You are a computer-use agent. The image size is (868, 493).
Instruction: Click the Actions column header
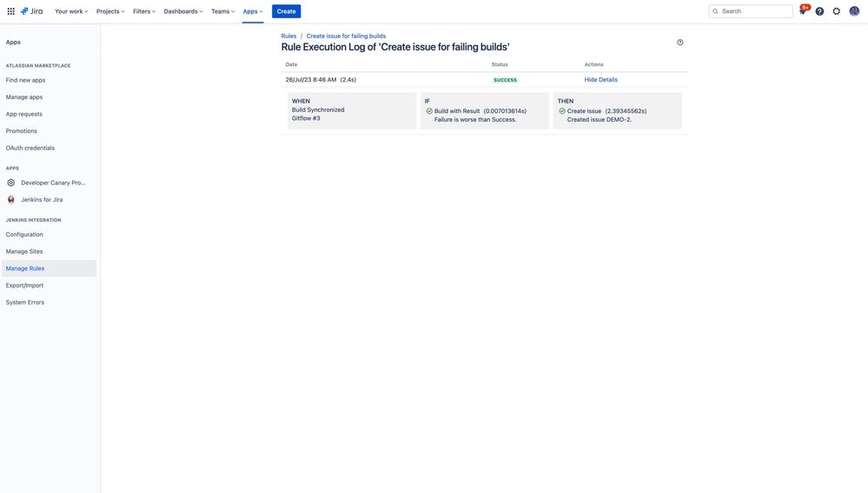tap(593, 64)
